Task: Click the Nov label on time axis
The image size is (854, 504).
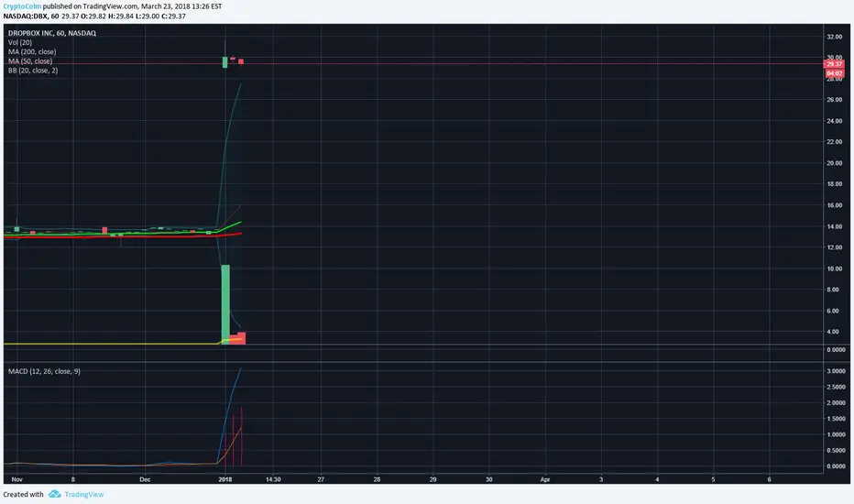Action: (x=16, y=479)
